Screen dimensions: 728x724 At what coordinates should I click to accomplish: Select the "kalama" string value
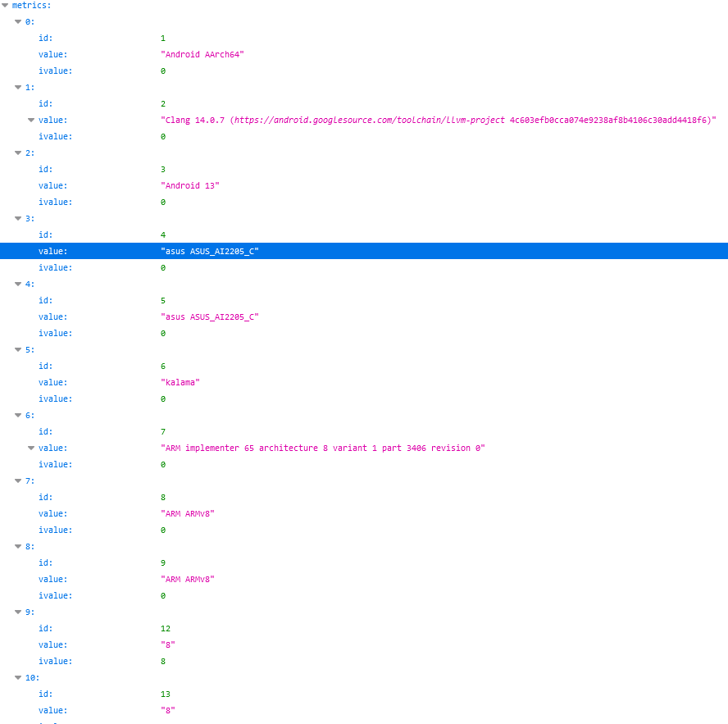point(180,382)
